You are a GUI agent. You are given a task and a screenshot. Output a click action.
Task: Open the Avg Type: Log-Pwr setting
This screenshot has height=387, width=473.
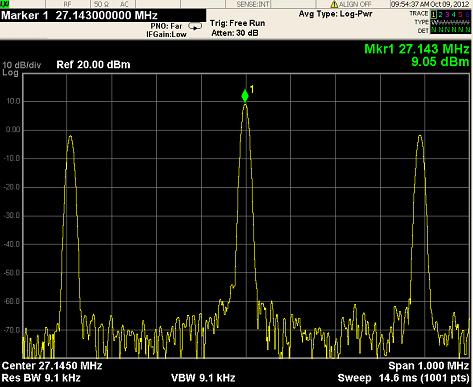point(335,14)
